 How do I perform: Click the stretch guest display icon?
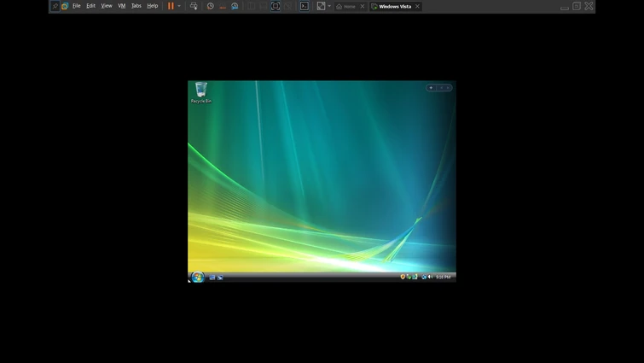(321, 6)
